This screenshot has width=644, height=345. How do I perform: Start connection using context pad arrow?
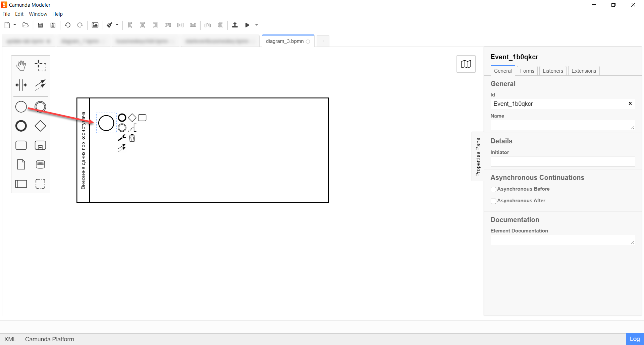point(122,148)
